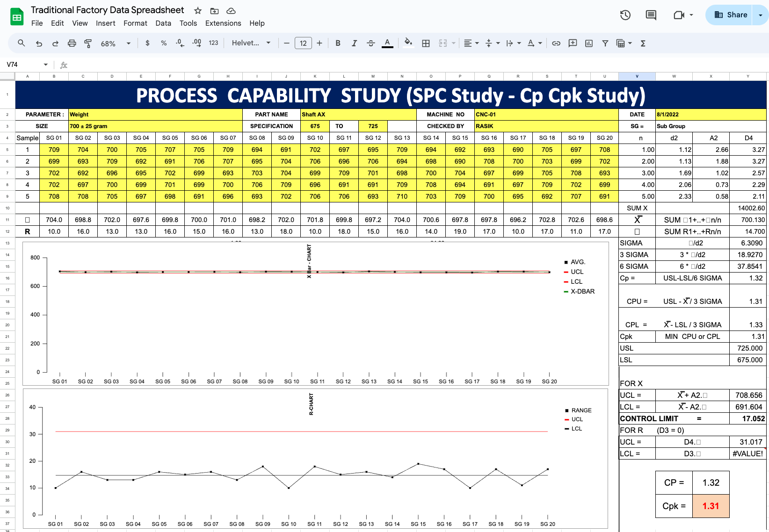Open version history clock icon
The image size is (769, 532).
click(625, 15)
